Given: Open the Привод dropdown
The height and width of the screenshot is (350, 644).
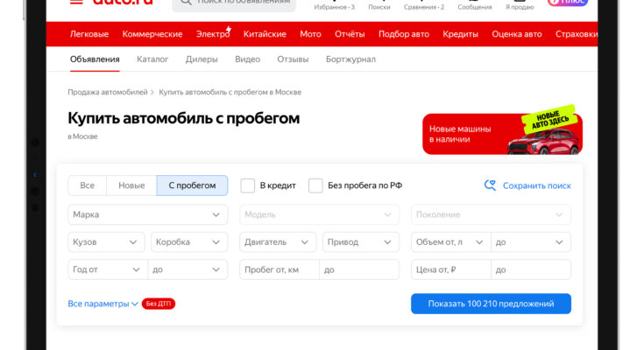Looking at the screenshot, I should (x=361, y=242).
